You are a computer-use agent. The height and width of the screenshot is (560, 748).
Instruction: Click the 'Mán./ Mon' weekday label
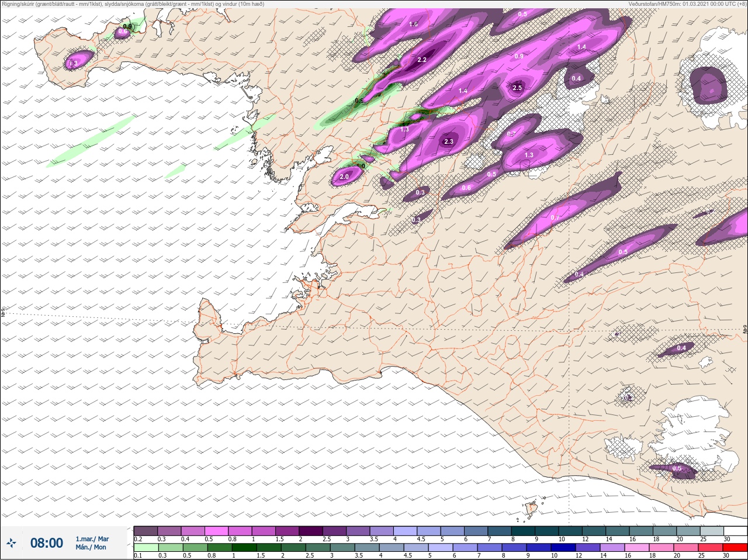click(x=91, y=547)
